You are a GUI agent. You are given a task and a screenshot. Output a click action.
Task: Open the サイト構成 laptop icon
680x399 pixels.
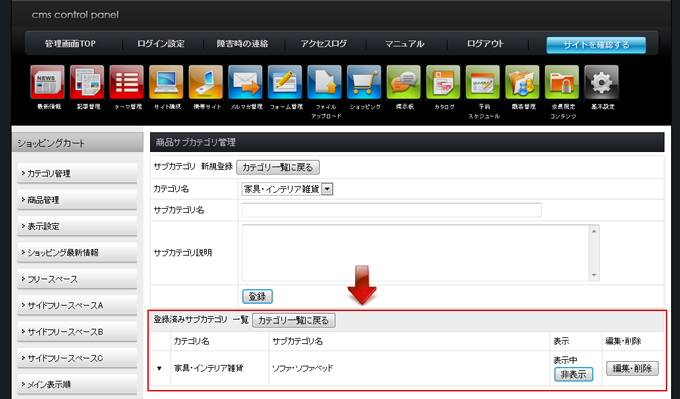[x=166, y=82]
